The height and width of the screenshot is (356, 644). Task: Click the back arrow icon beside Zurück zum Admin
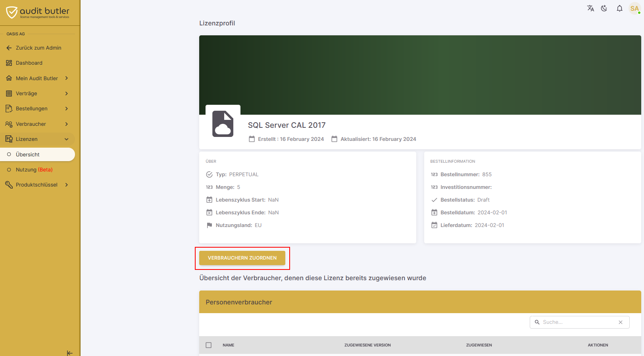coord(9,48)
